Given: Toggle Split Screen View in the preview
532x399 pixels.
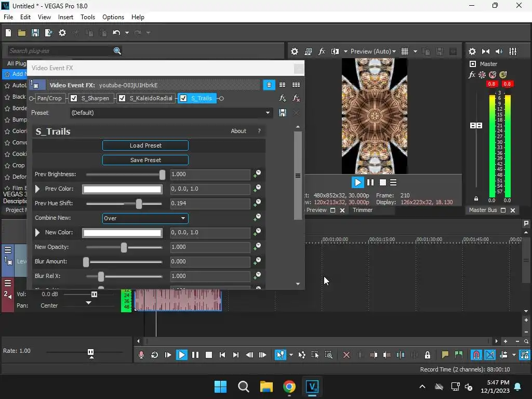Looking at the screenshot, I should [335, 51].
